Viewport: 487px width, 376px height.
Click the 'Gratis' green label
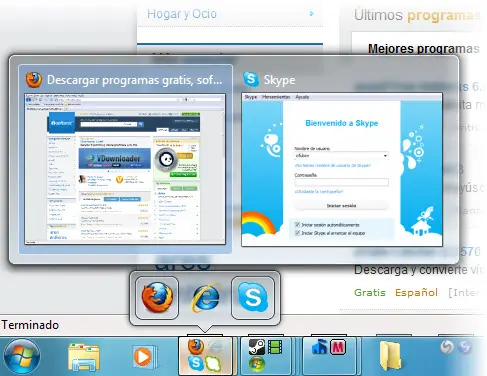pos(370,292)
